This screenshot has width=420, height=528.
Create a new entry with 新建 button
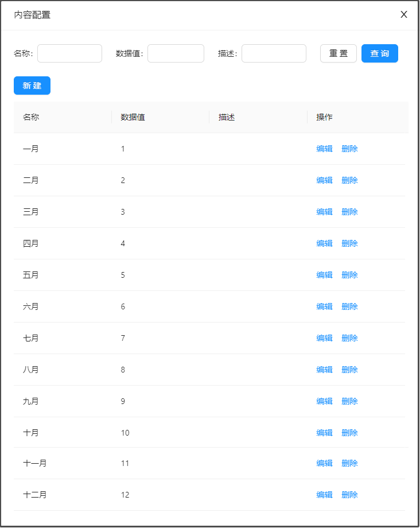(32, 86)
